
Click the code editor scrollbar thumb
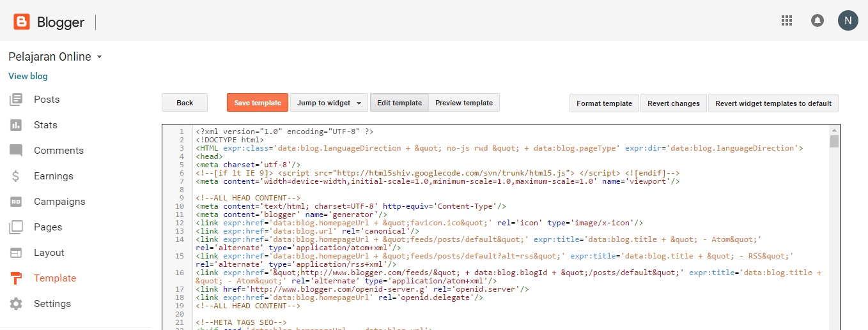pos(833,141)
